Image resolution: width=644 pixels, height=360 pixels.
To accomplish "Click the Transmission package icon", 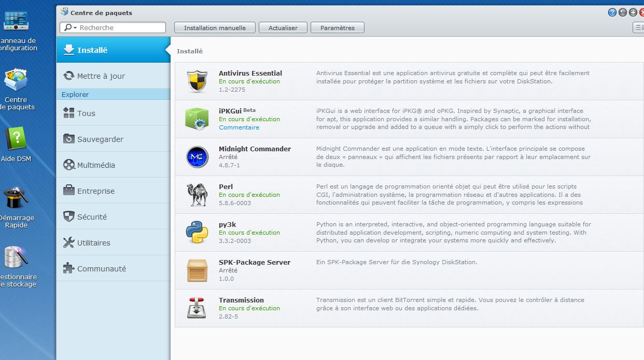I will click(x=197, y=308).
